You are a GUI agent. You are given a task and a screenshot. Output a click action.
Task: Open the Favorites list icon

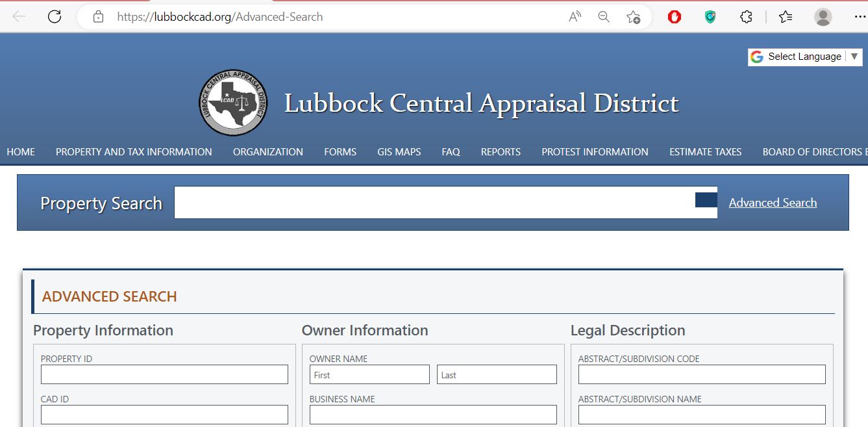point(785,18)
